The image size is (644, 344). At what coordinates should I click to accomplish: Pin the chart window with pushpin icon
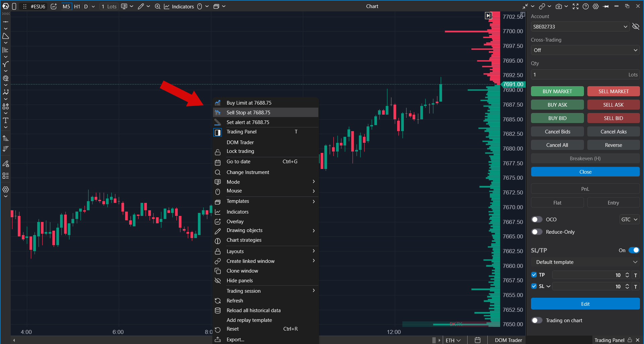click(606, 6)
